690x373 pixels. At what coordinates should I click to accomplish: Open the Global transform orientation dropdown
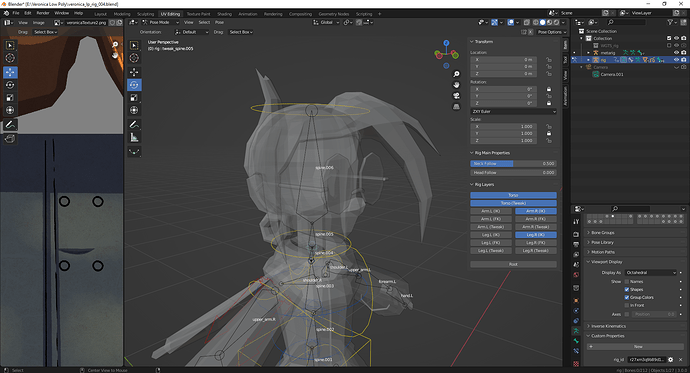[326, 22]
